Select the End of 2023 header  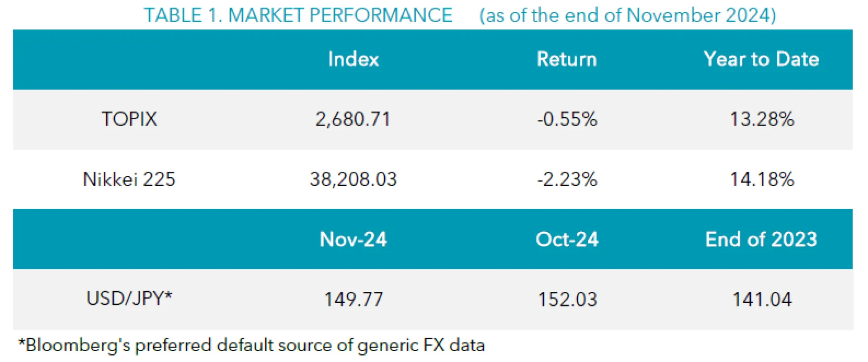click(x=761, y=239)
